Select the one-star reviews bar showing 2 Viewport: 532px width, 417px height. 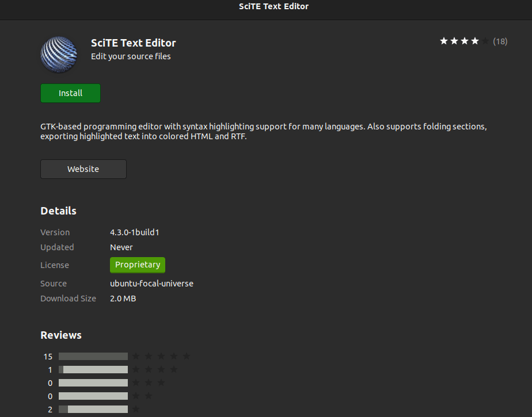[93, 409]
